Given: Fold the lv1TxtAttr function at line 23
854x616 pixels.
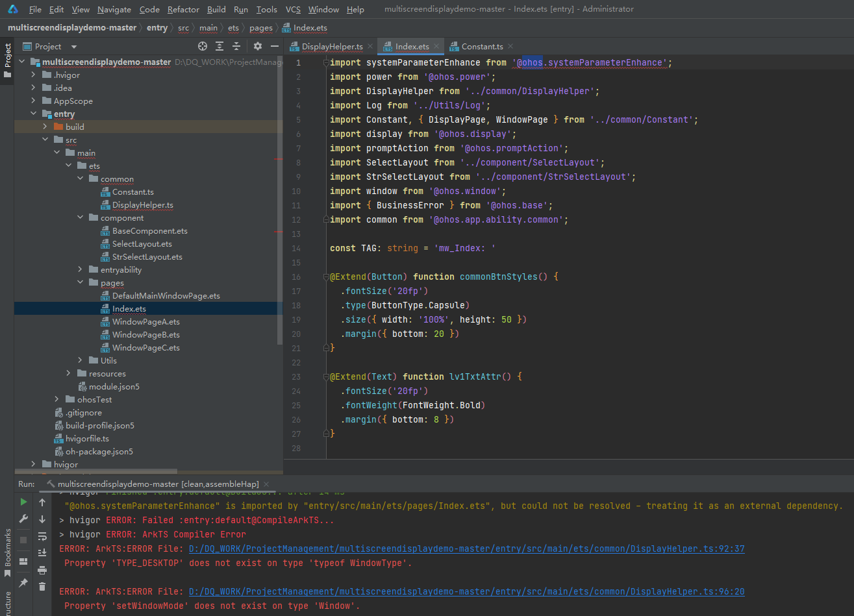Looking at the screenshot, I should click(325, 376).
